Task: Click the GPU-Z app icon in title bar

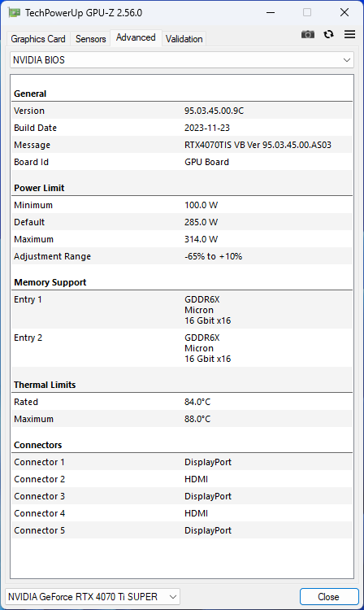Action: pyautogui.click(x=15, y=12)
